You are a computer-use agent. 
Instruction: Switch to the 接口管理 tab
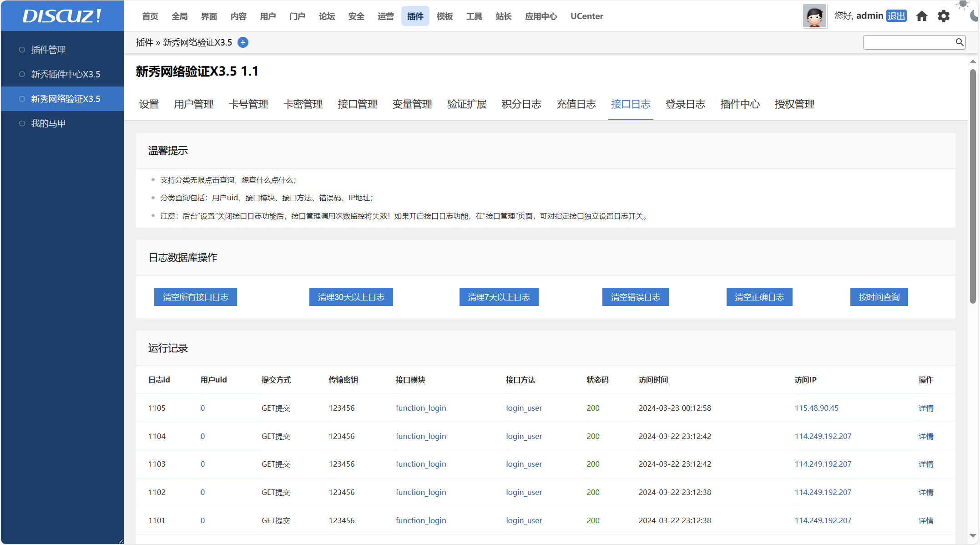tap(358, 104)
